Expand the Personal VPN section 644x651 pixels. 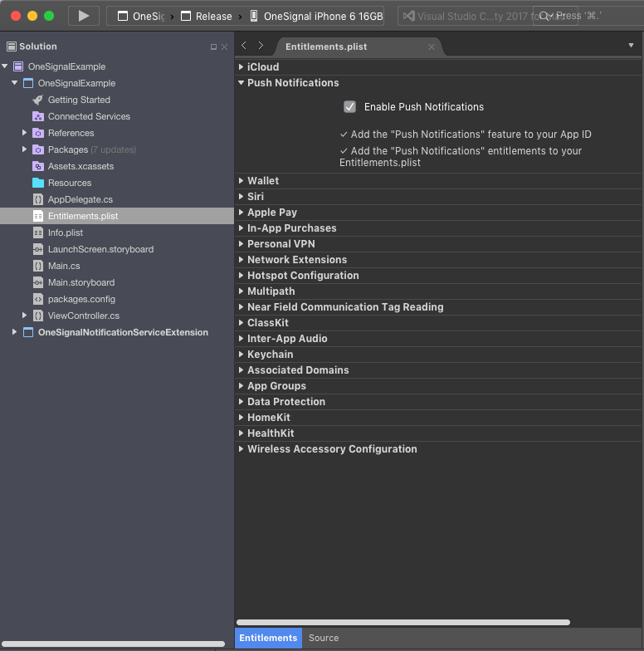pos(241,244)
